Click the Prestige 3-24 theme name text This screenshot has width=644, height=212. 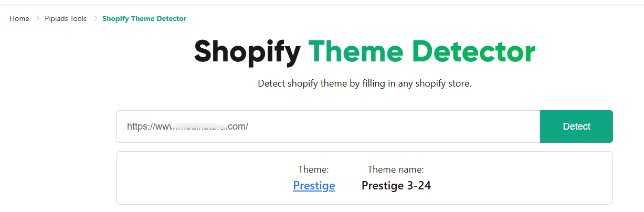(396, 186)
